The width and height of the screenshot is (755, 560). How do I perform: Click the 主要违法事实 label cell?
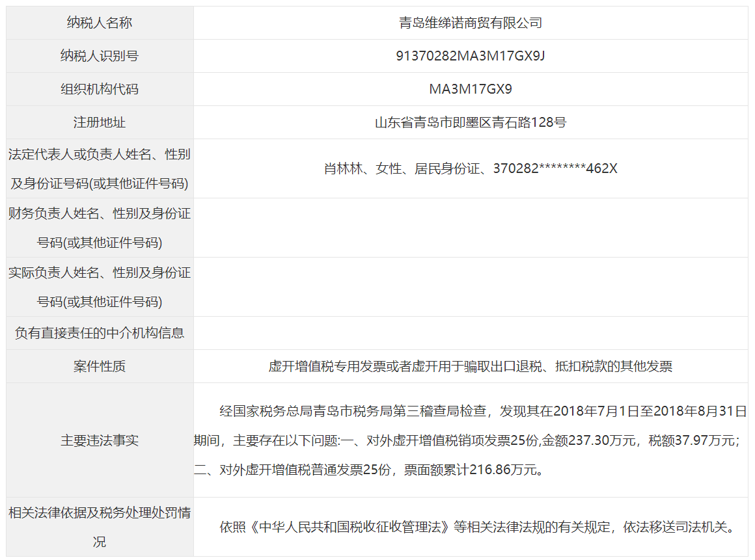pyautogui.click(x=100, y=440)
